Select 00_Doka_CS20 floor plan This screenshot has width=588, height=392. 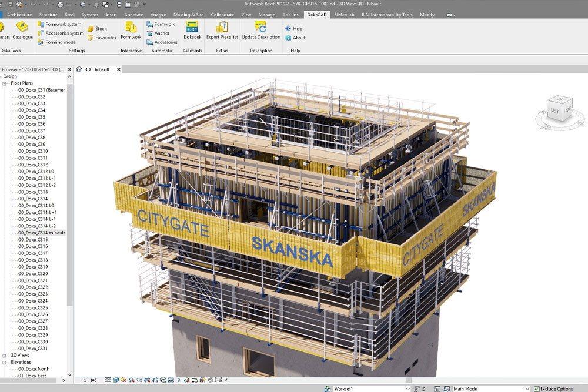33,274
